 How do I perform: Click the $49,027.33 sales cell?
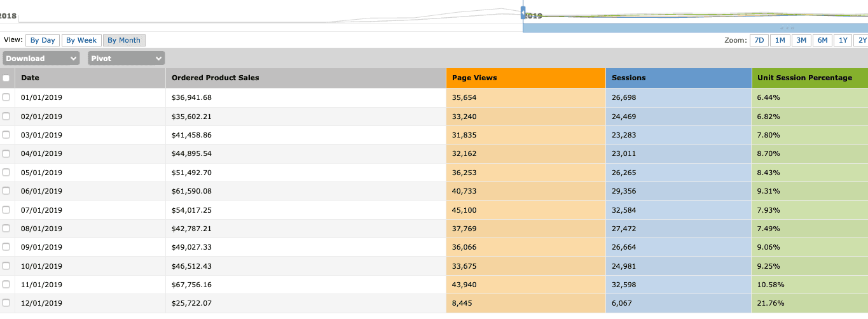(306, 247)
